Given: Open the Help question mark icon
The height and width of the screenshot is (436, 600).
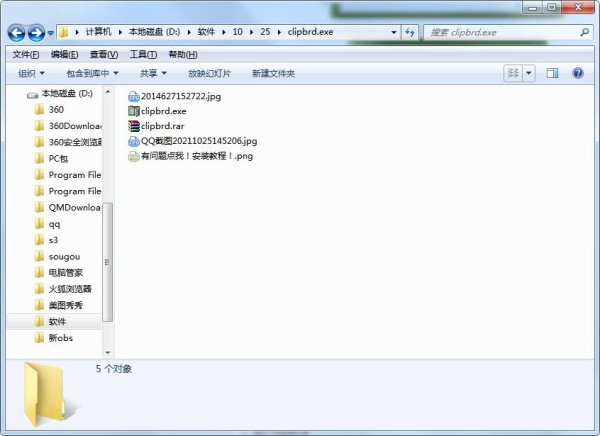Looking at the screenshot, I should click(577, 73).
